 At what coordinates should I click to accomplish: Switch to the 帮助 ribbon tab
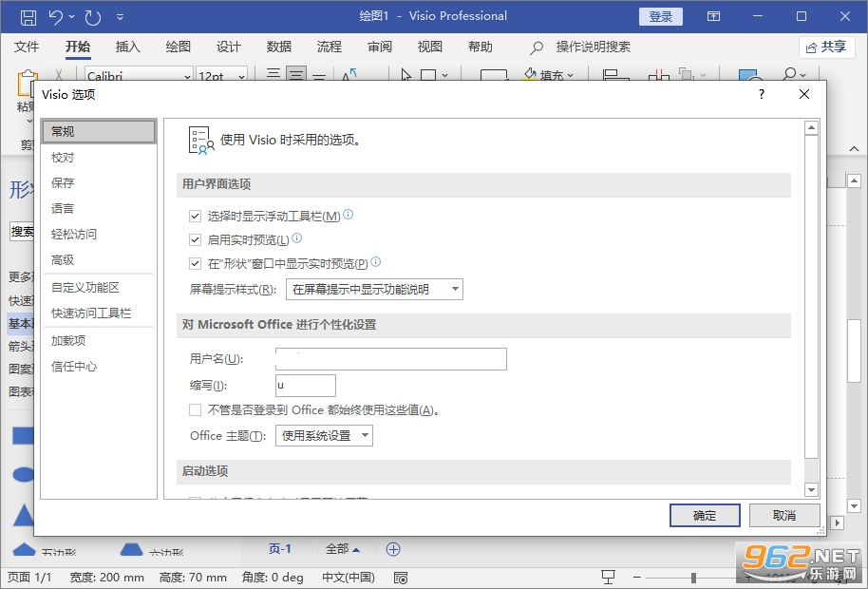click(x=481, y=47)
